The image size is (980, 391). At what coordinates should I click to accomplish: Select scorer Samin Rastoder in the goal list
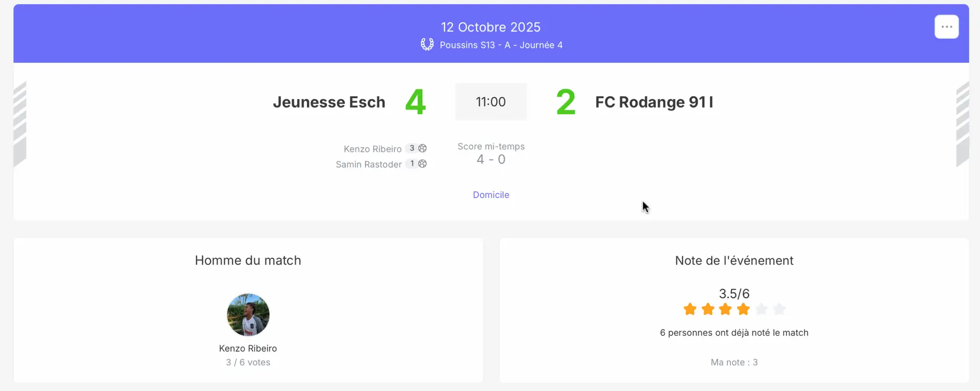[x=369, y=164]
